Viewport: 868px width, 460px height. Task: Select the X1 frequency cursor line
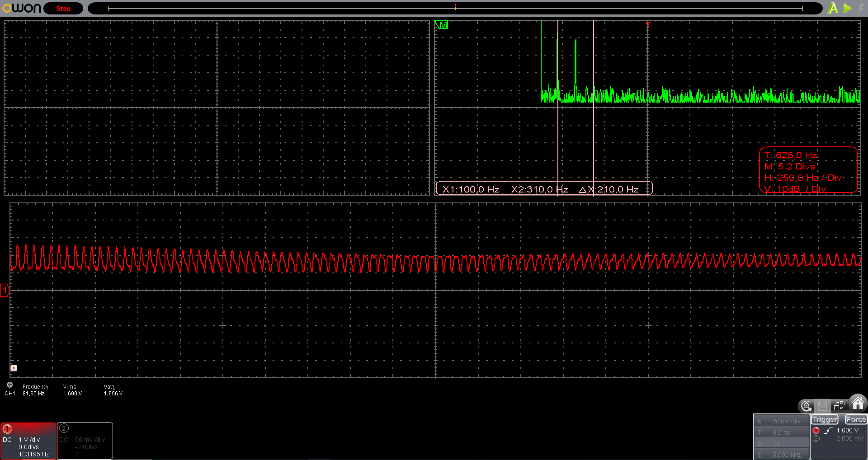click(x=558, y=108)
